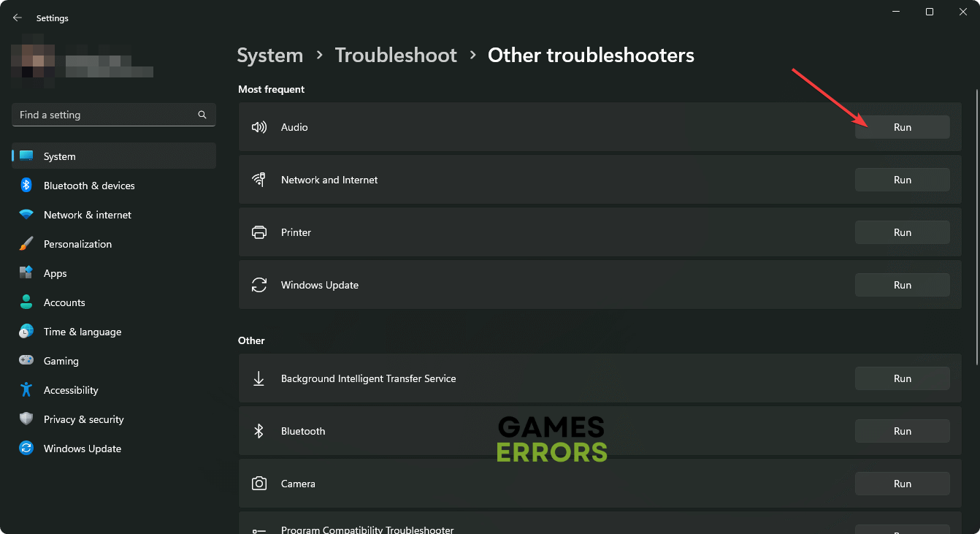The height and width of the screenshot is (534, 980).
Task: Run the Bluetooth troubleshooter
Action: point(902,431)
